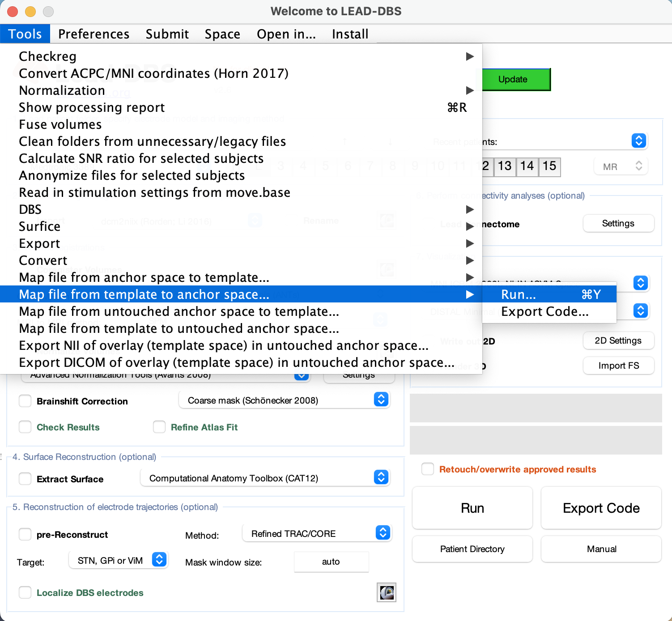Screen dimensions: 672x621
Task: Select Export DICOM of overlay in untouched anchor space
Action: 241,362
